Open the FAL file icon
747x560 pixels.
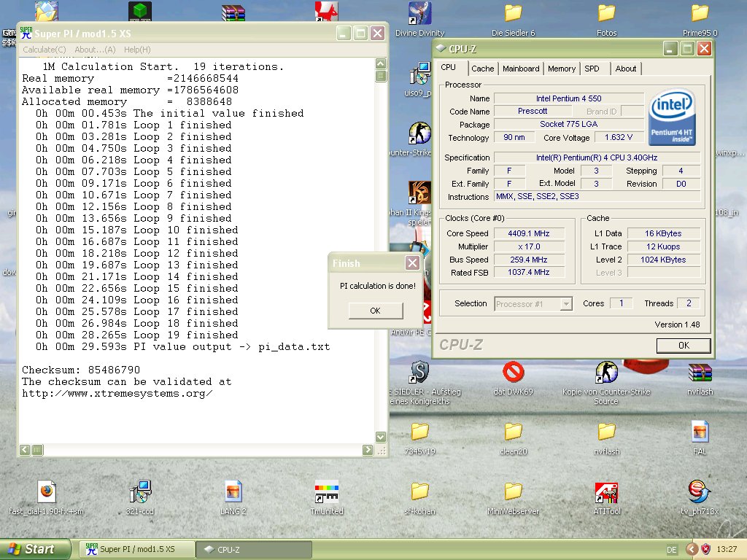700,432
